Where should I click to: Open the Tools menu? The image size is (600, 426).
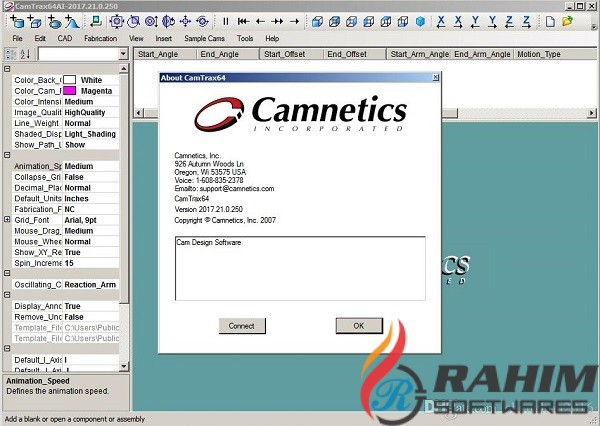245,38
